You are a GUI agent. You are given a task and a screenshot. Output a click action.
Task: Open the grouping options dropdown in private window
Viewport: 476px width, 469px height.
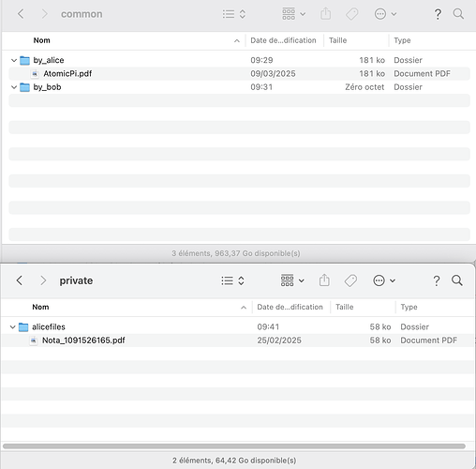pyautogui.click(x=292, y=280)
